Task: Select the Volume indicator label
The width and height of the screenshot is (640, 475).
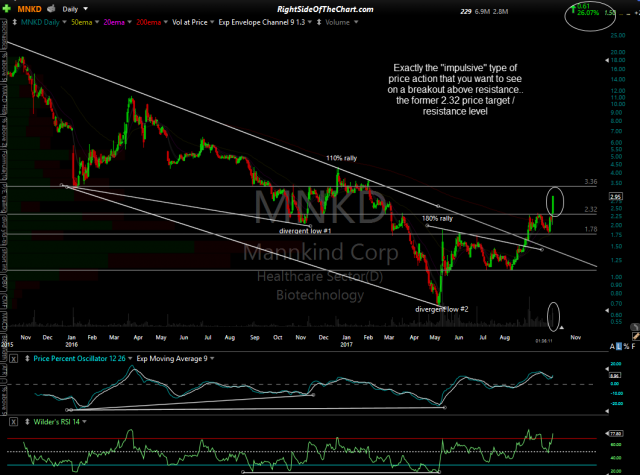Action: tap(338, 22)
